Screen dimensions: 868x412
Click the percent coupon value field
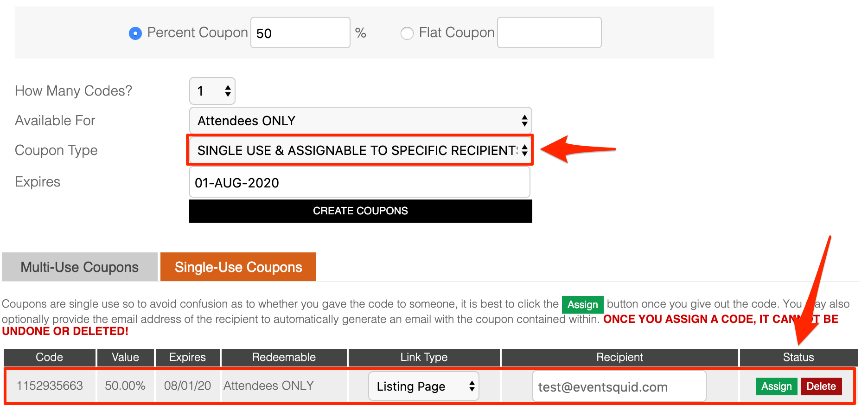300,32
